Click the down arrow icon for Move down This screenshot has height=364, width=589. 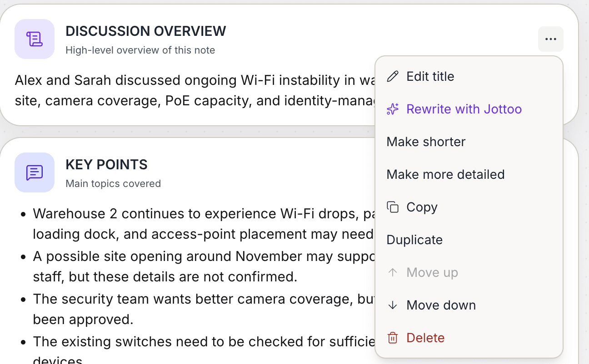[393, 305]
